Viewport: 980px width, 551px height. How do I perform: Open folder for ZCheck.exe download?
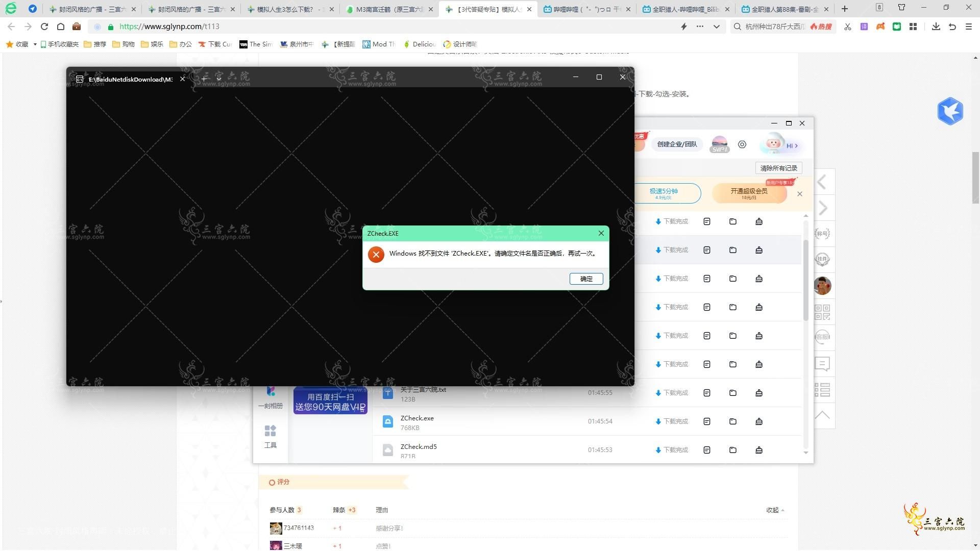coord(733,421)
